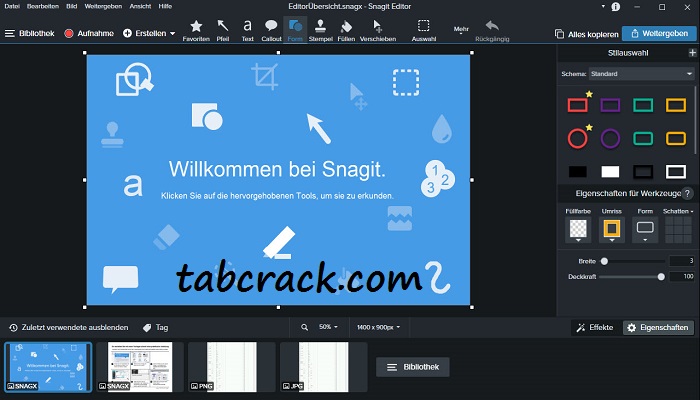This screenshot has width=700, height=400.
Task: Start recording with the Aufnahme button
Action: coord(89,33)
